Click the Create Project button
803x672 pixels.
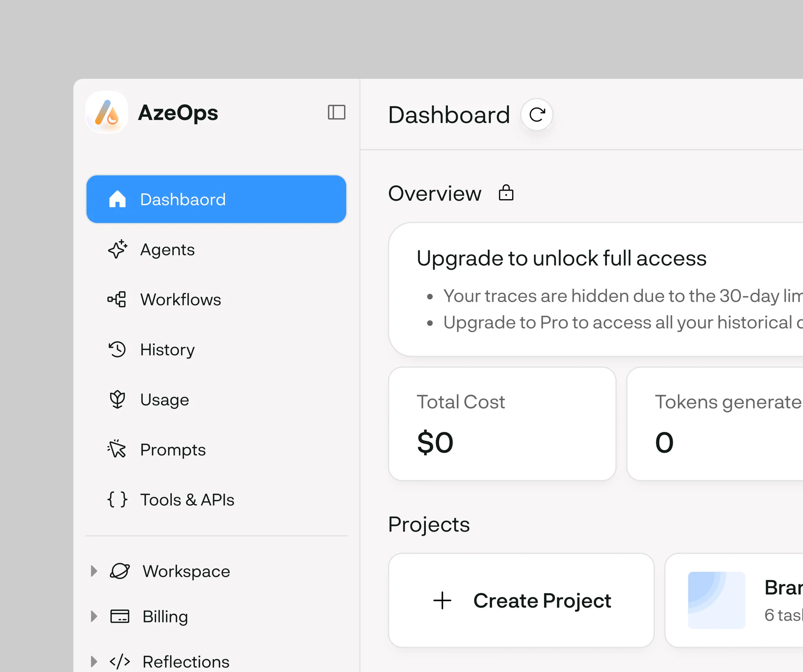[521, 600]
